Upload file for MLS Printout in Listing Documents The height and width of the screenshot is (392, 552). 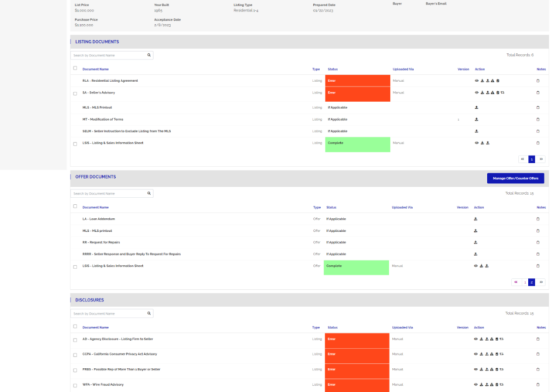476,108
